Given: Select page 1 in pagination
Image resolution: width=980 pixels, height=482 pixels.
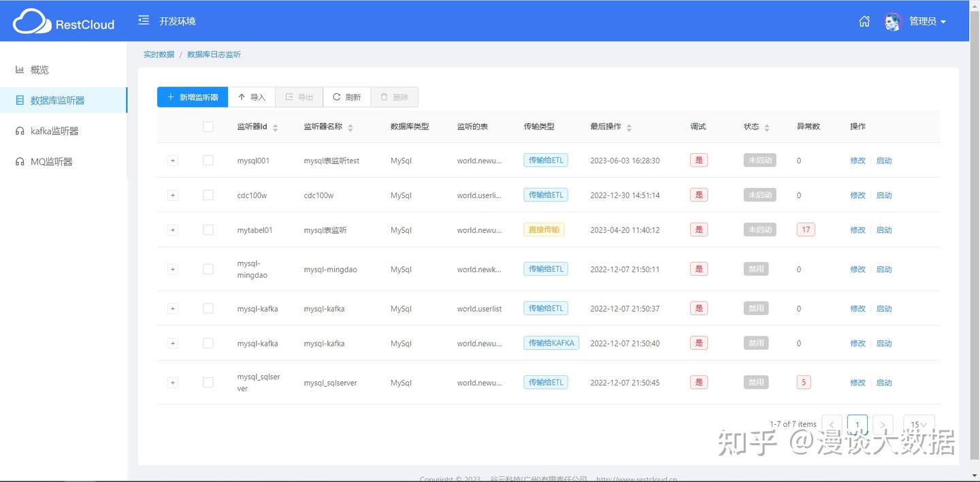Looking at the screenshot, I should (x=857, y=425).
